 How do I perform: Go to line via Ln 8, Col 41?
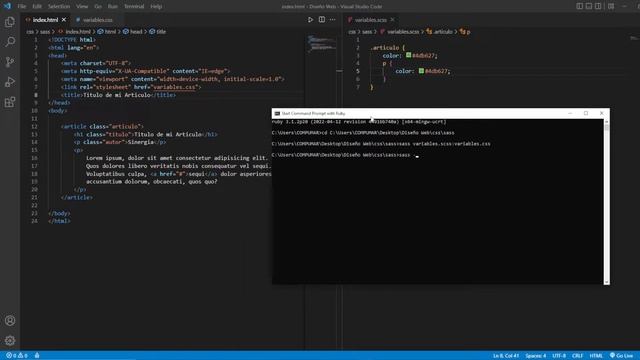[506, 356]
